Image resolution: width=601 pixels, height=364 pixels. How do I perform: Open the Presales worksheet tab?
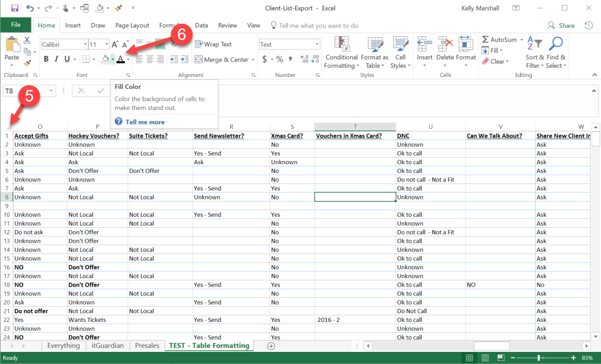point(147,346)
